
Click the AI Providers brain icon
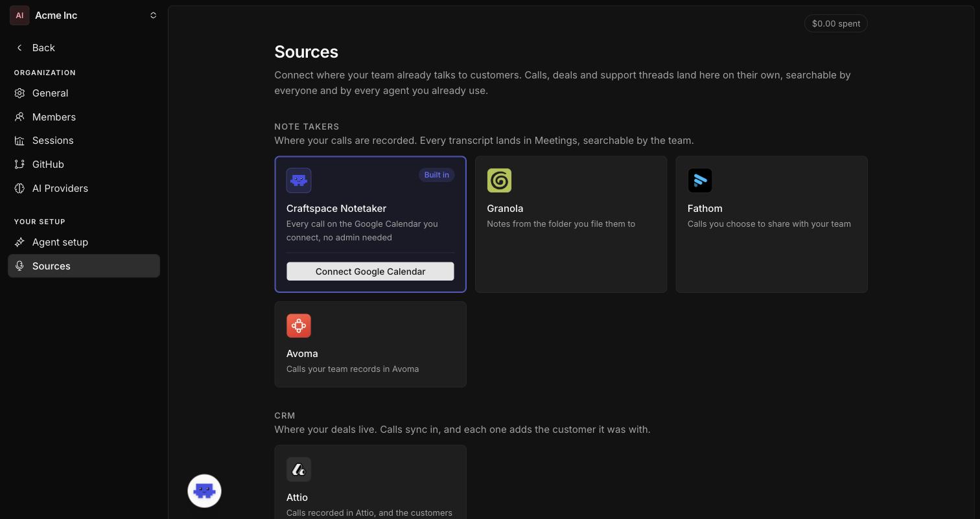(19, 189)
